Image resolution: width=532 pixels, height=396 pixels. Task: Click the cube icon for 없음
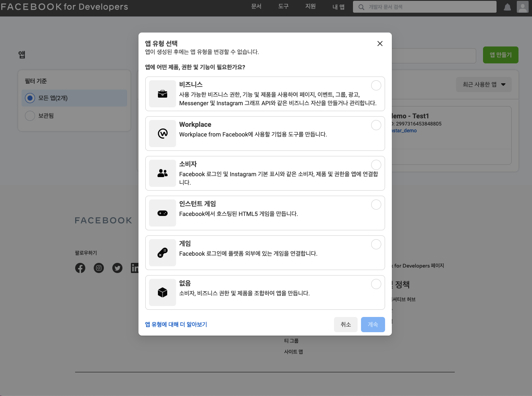click(x=163, y=292)
